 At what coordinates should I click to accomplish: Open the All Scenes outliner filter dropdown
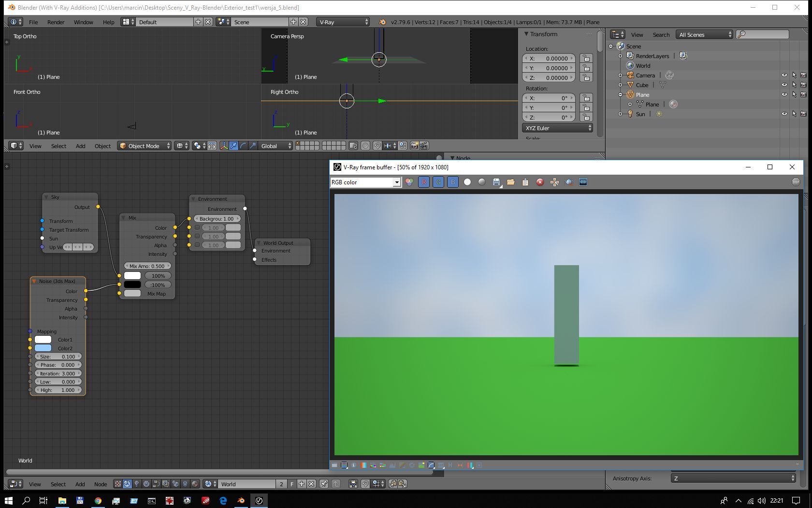(705, 34)
